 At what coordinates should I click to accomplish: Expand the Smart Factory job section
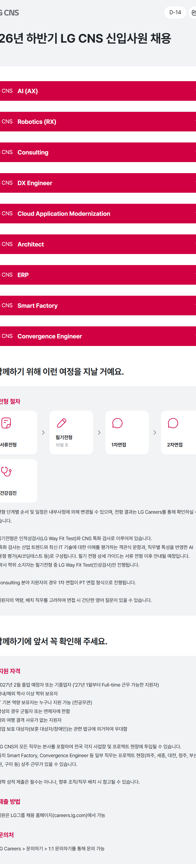98,306
